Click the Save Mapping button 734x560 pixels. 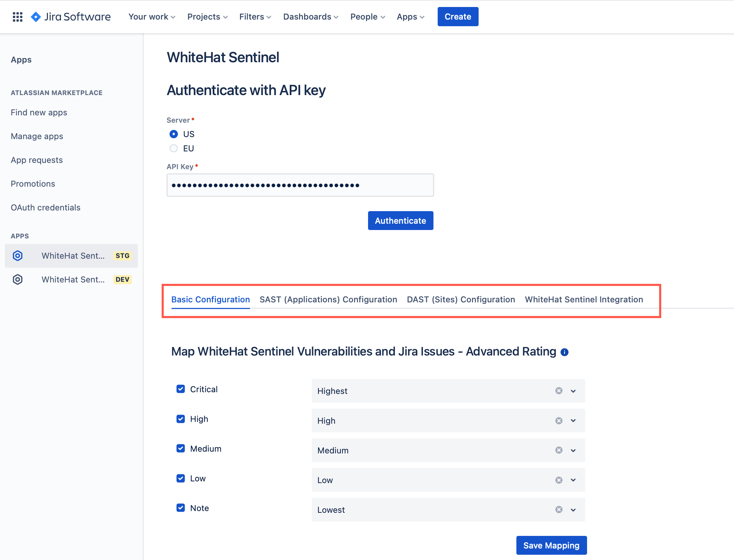550,545
